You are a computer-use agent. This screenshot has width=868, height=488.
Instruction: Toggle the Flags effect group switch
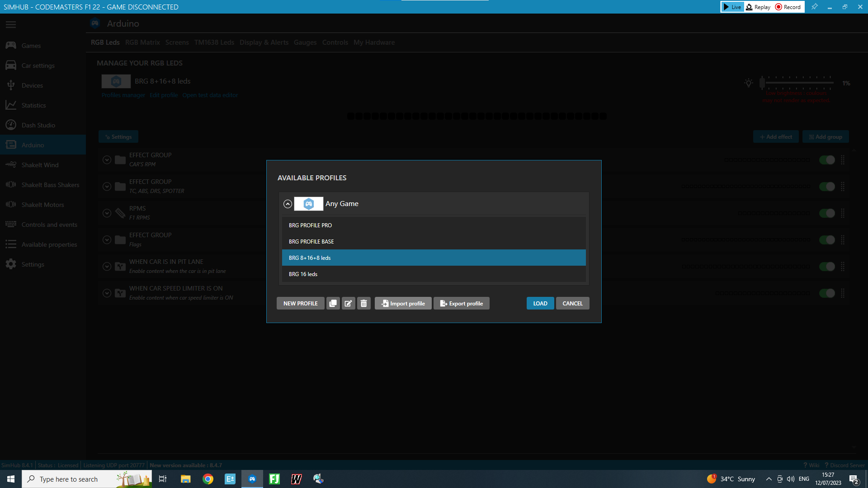[827, 240]
